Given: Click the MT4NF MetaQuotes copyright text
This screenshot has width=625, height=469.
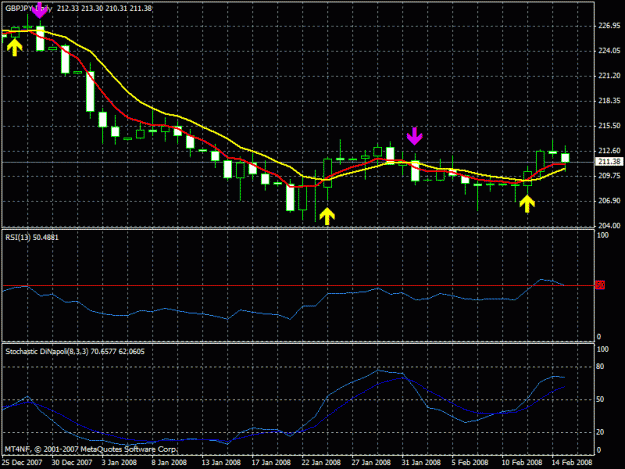Looking at the screenshot, I should pyautogui.click(x=90, y=449).
